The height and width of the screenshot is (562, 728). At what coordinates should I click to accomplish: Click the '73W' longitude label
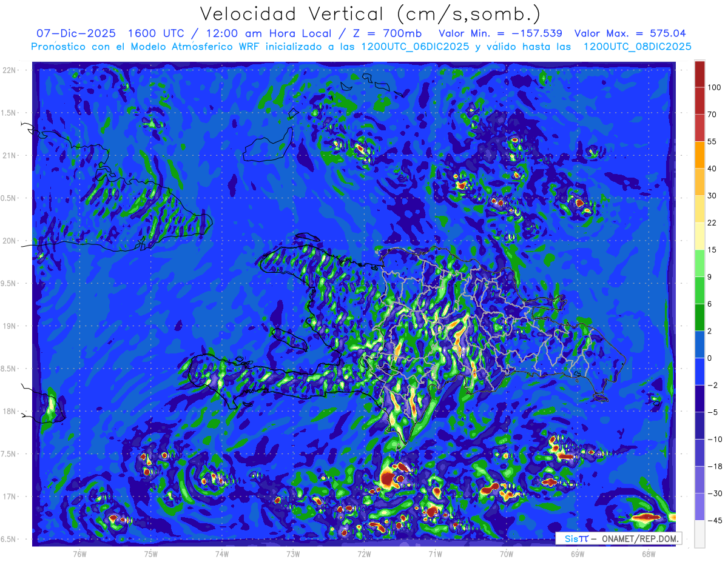coord(293,554)
